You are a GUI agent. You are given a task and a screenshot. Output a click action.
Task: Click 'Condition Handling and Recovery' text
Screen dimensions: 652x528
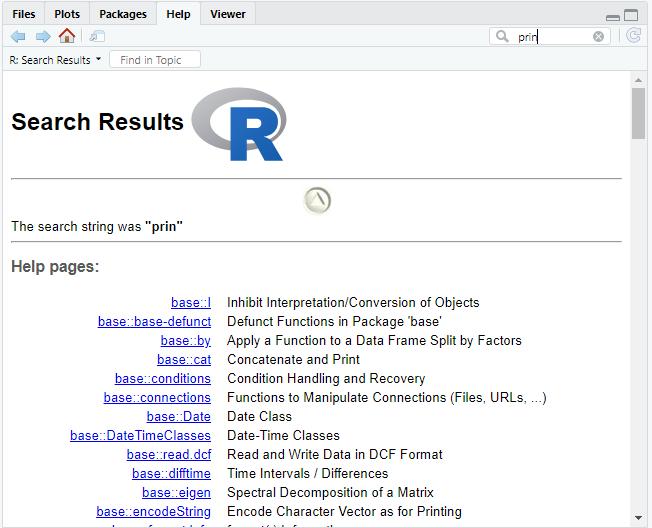point(326,379)
